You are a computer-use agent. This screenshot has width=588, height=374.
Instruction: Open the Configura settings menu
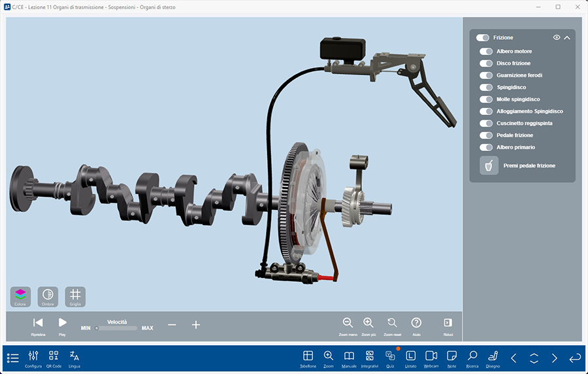click(x=33, y=356)
